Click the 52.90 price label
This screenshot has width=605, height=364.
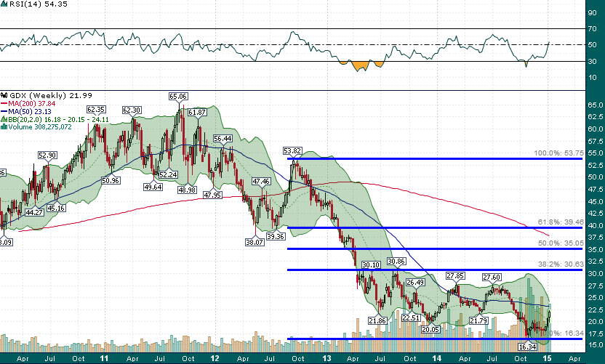(x=47, y=155)
